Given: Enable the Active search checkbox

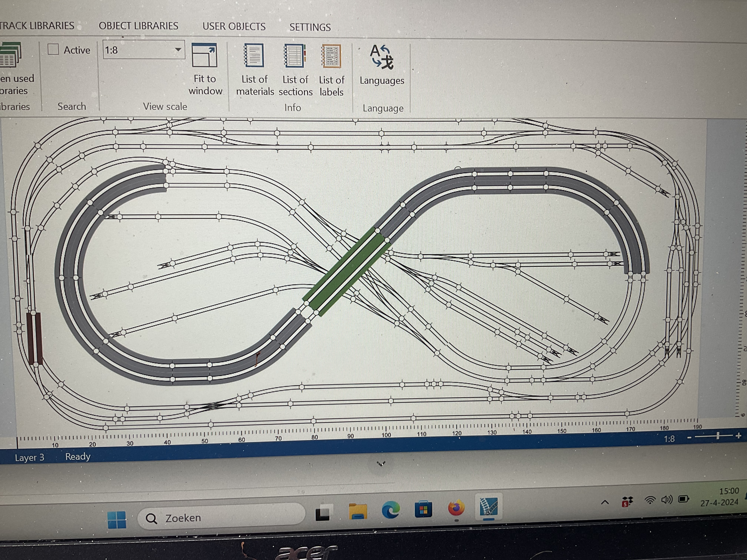Looking at the screenshot, I should click(53, 50).
